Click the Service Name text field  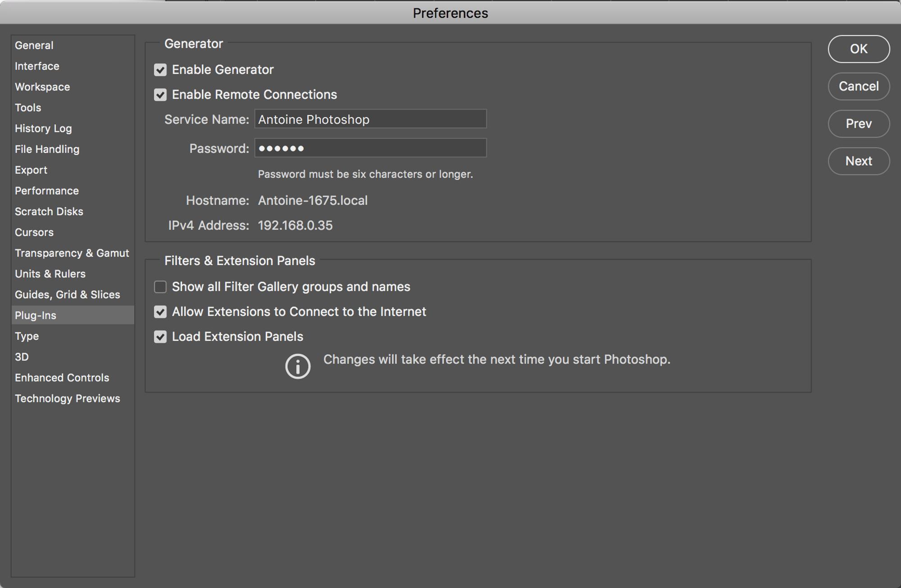[370, 119]
